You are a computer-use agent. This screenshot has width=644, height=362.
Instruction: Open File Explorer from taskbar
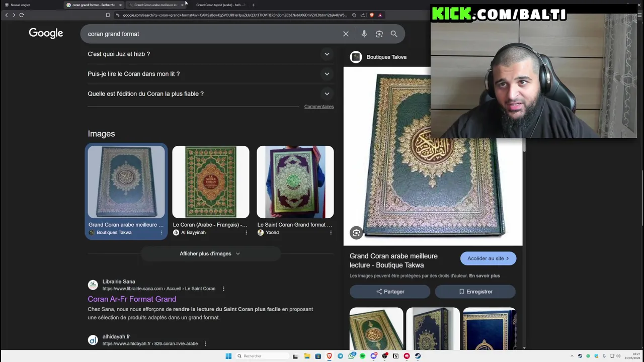307,356
